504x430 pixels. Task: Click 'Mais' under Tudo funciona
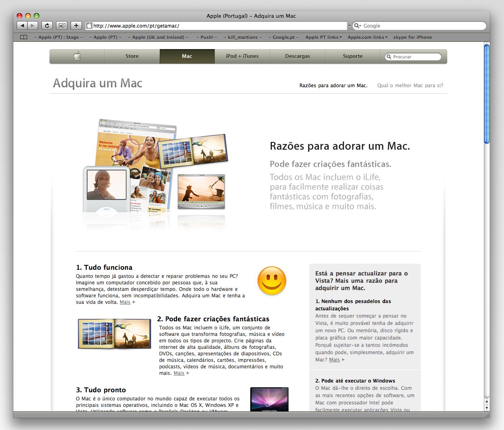[x=125, y=302]
